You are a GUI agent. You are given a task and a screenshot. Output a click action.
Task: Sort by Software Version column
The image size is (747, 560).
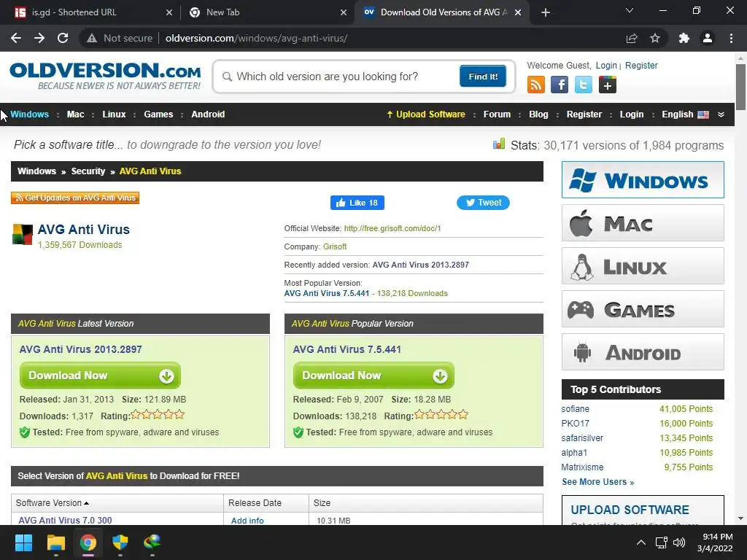[x=53, y=503]
